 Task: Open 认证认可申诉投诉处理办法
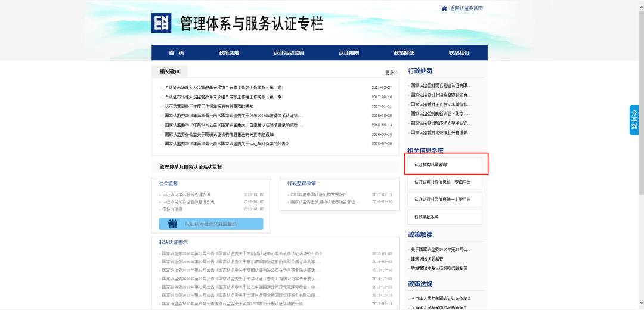[x=186, y=194]
